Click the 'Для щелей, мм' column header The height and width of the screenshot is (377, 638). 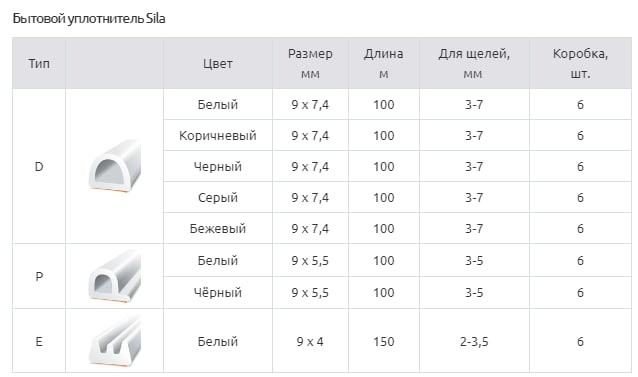pyautogui.click(x=474, y=63)
